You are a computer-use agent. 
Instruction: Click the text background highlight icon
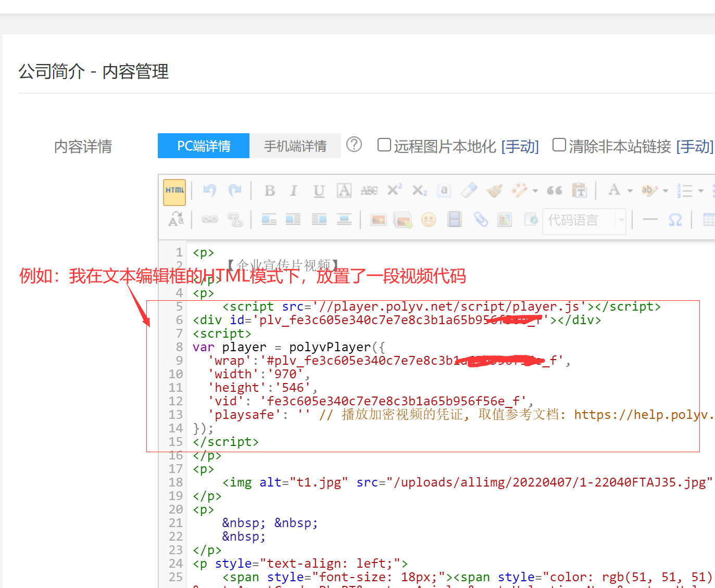[x=649, y=190]
